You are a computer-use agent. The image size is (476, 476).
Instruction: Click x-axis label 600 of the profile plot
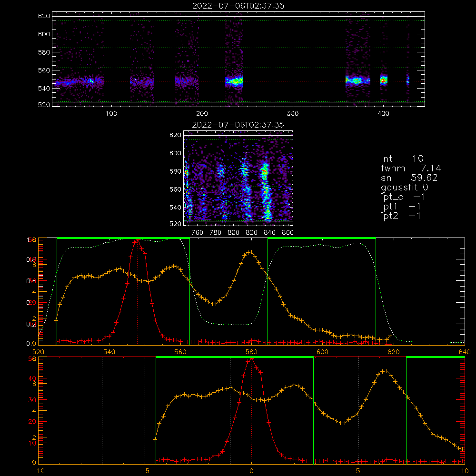(322, 352)
